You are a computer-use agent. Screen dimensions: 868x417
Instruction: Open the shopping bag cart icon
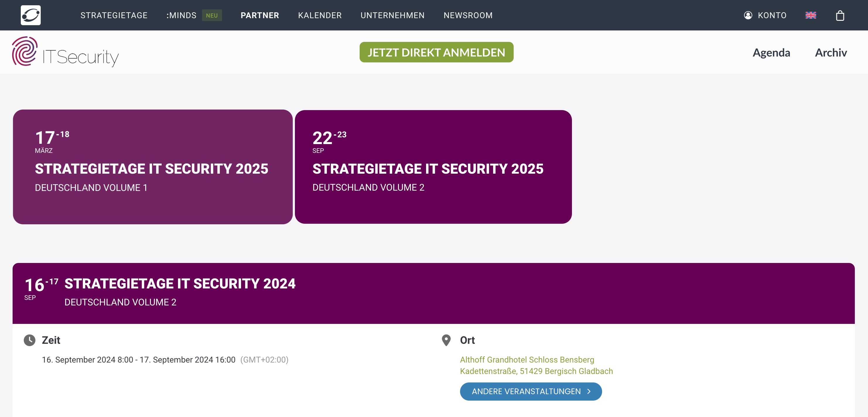click(x=840, y=15)
